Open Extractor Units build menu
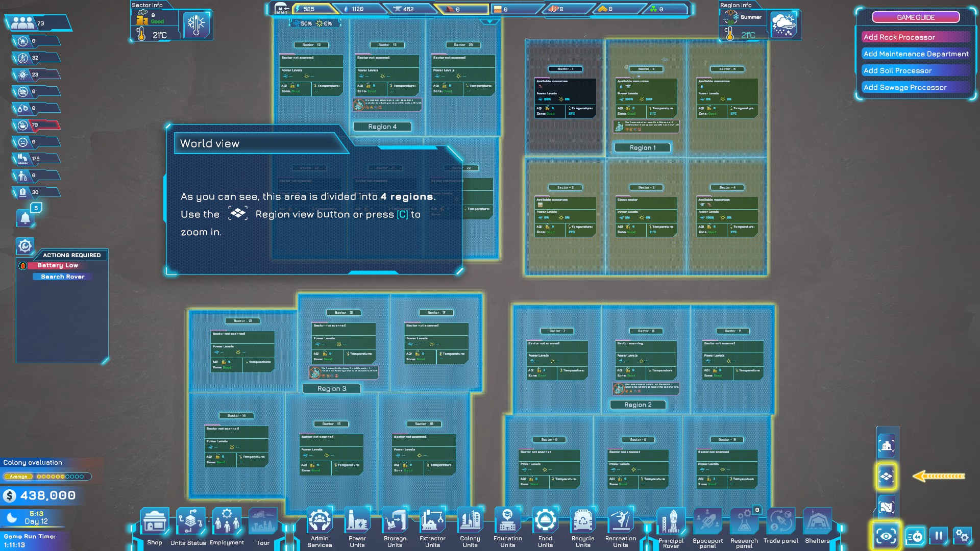This screenshot has height=551, width=980. tap(432, 521)
